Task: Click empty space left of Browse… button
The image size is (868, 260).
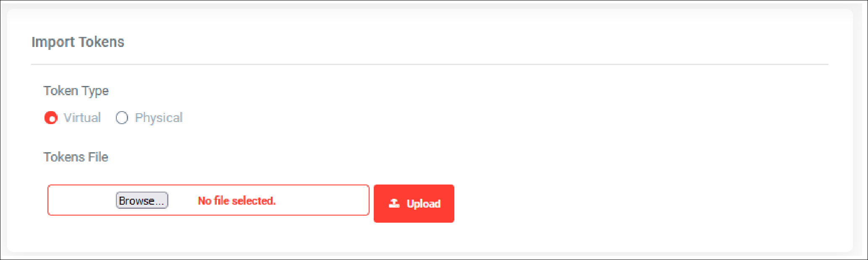Action: pyautogui.click(x=82, y=200)
